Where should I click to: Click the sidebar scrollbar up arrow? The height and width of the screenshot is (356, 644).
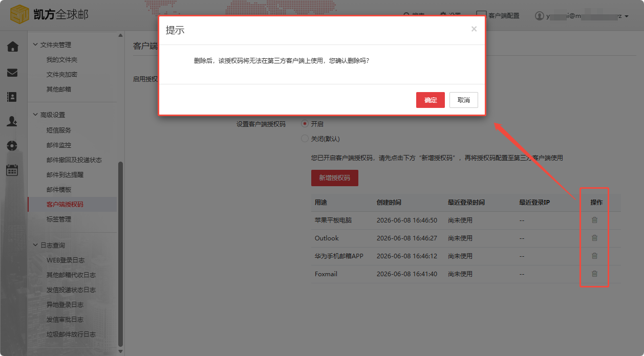[121, 35]
